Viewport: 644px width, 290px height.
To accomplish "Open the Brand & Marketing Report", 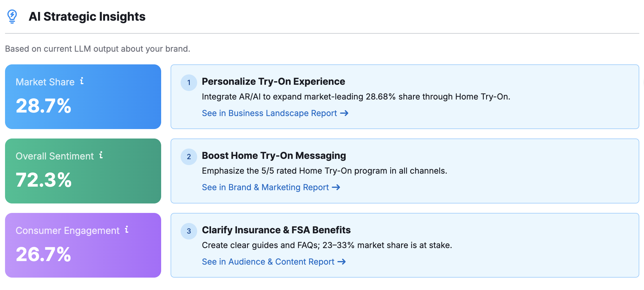I will tap(265, 187).
